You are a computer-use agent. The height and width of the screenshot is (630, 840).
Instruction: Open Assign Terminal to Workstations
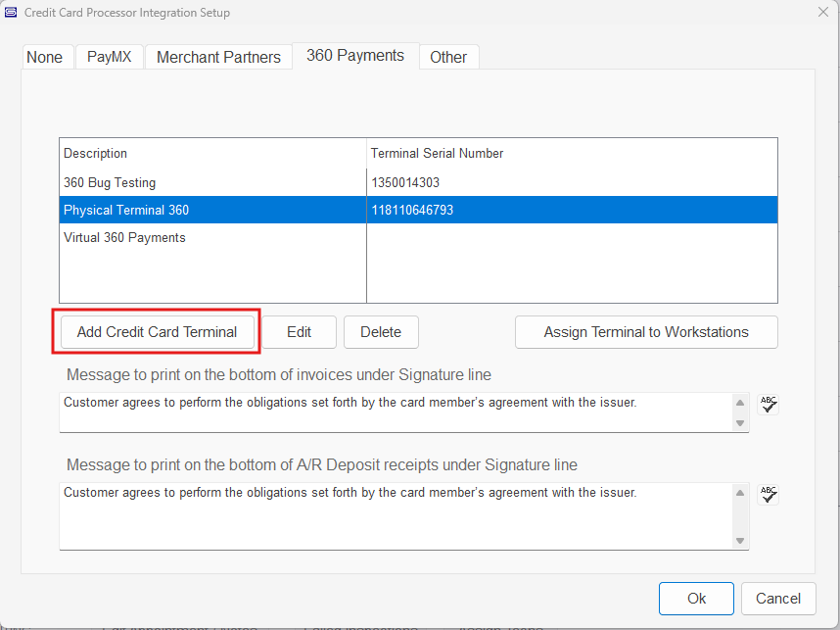coord(646,332)
